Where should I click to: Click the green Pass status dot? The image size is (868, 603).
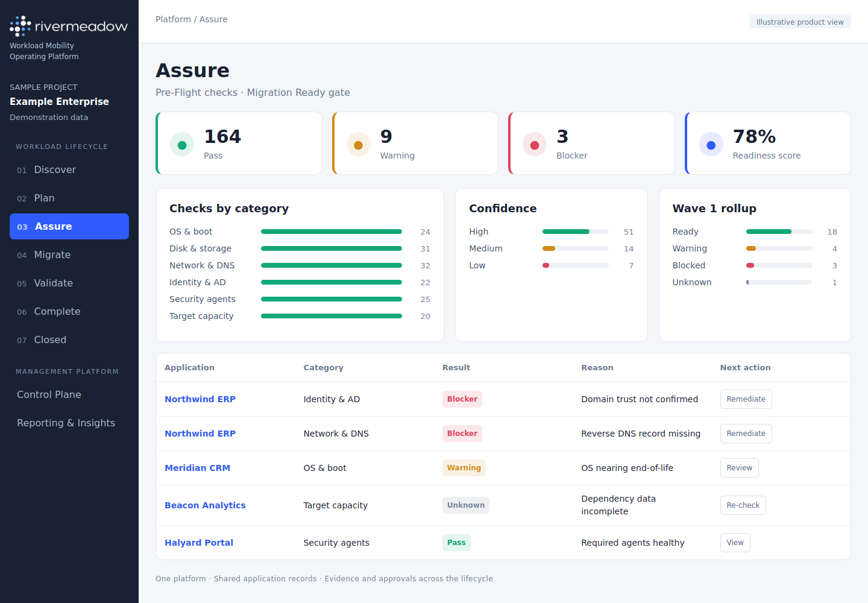[x=182, y=145]
